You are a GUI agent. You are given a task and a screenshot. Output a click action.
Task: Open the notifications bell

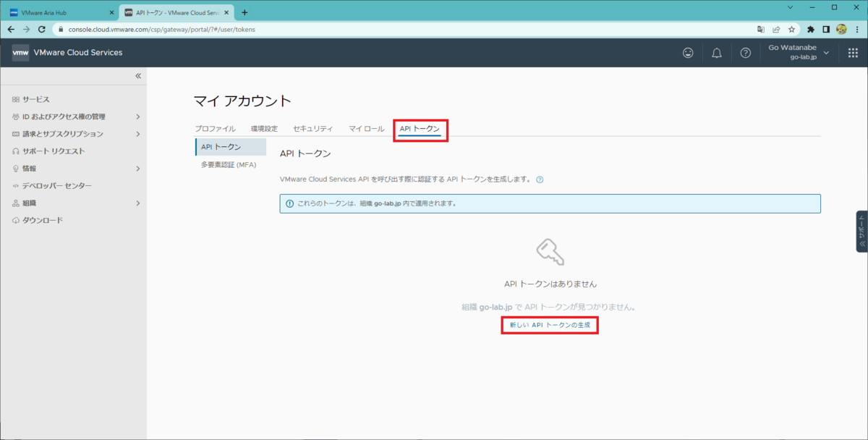717,53
